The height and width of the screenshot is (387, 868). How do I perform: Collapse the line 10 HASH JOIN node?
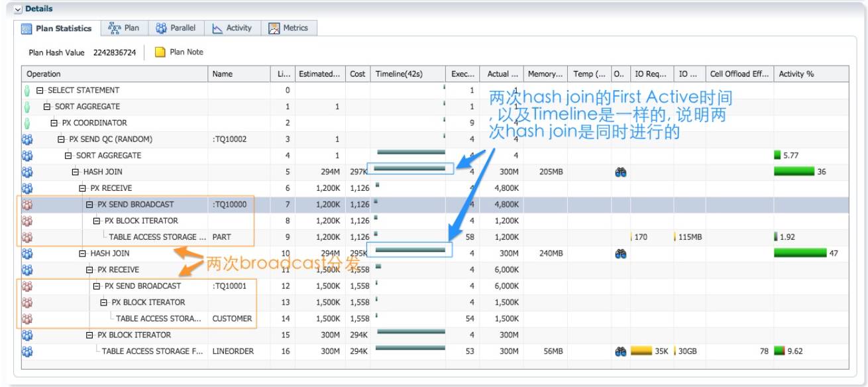tap(83, 253)
